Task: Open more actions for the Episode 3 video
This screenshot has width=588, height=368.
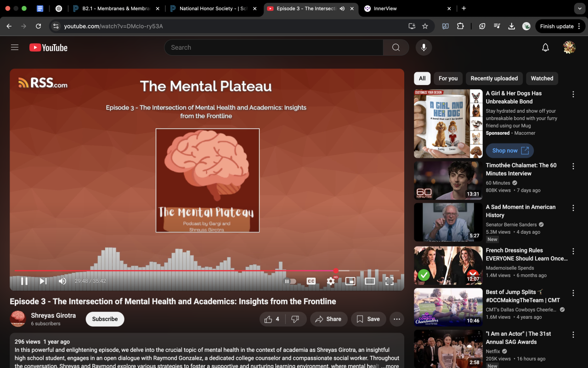Action: point(397,319)
